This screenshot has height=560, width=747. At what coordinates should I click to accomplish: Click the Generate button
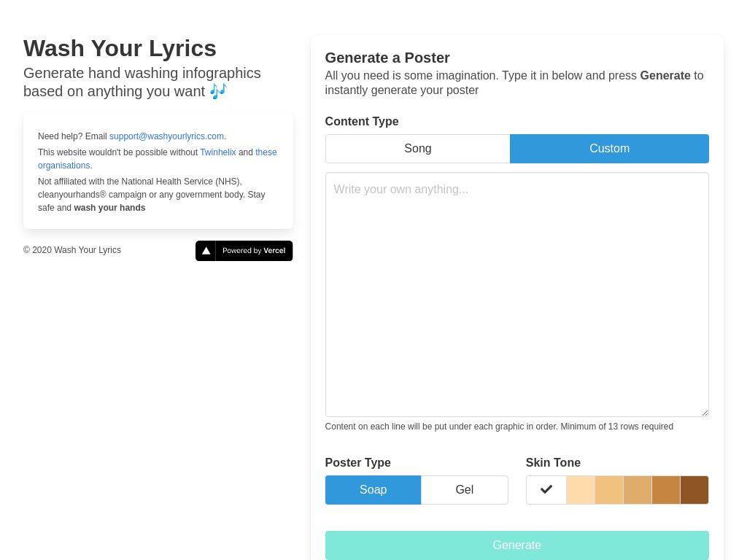[x=517, y=545]
